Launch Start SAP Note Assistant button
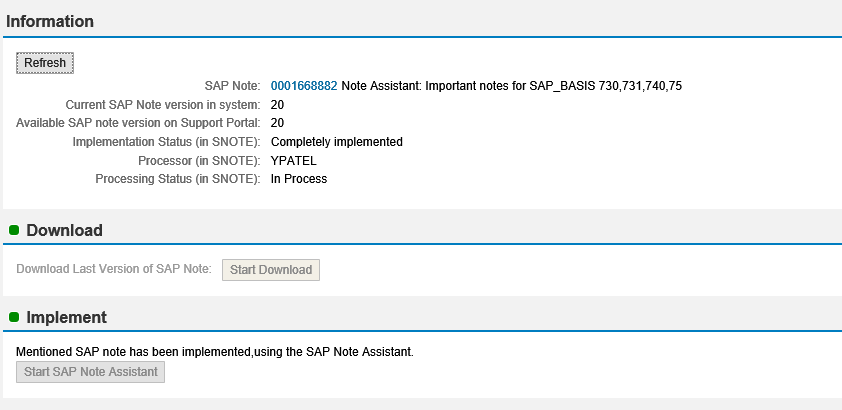Screen dimensions: 842x410 click(x=91, y=372)
